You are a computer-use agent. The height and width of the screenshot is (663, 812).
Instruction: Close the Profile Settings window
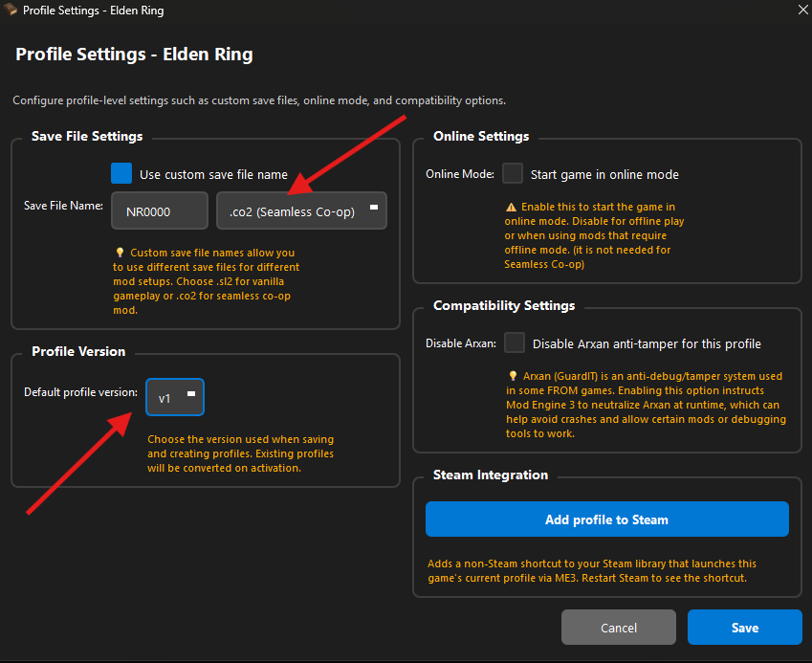(801, 11)
